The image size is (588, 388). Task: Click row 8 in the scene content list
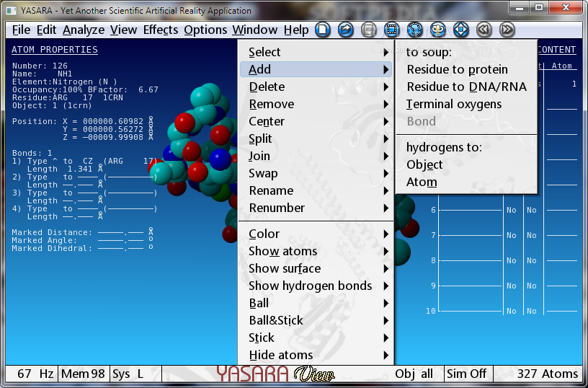point(503,260)
